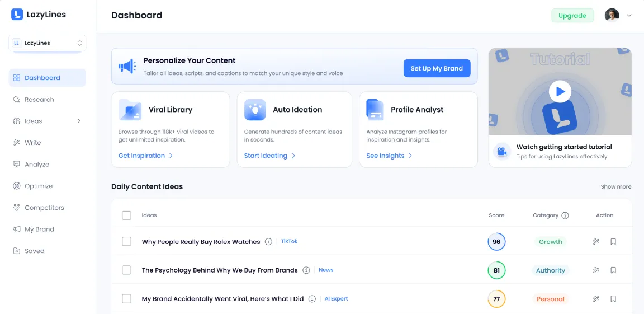Click the Set Up My Brand button

click(x=437, y=68)
